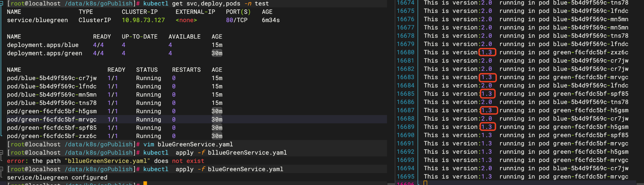Screen dimensions: 644x185
Task: Click line number 16674 in log pane
Action: [x=405, y=3]
